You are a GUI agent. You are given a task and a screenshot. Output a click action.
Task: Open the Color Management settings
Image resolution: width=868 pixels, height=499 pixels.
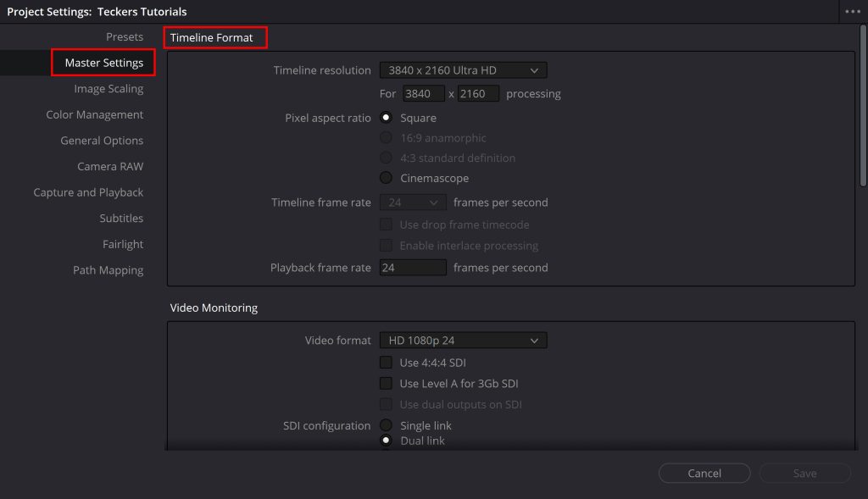point(95,114)
